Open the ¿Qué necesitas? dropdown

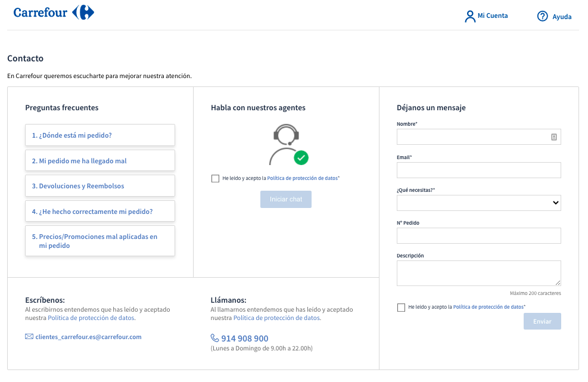[478, 203]
